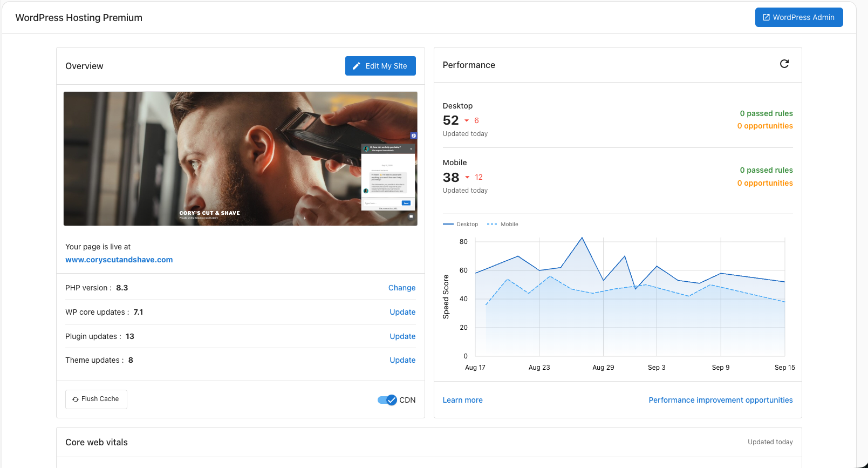Click Desktop 0 opportunities text
Screen dimensions: 868x468
[x=765, y=126]
